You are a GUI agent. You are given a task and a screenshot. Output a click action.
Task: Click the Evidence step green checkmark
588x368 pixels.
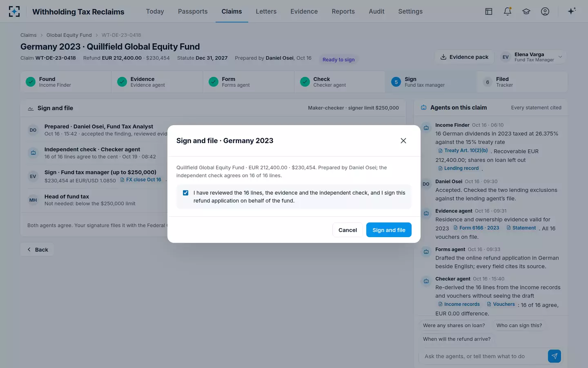tap(122, 82)
